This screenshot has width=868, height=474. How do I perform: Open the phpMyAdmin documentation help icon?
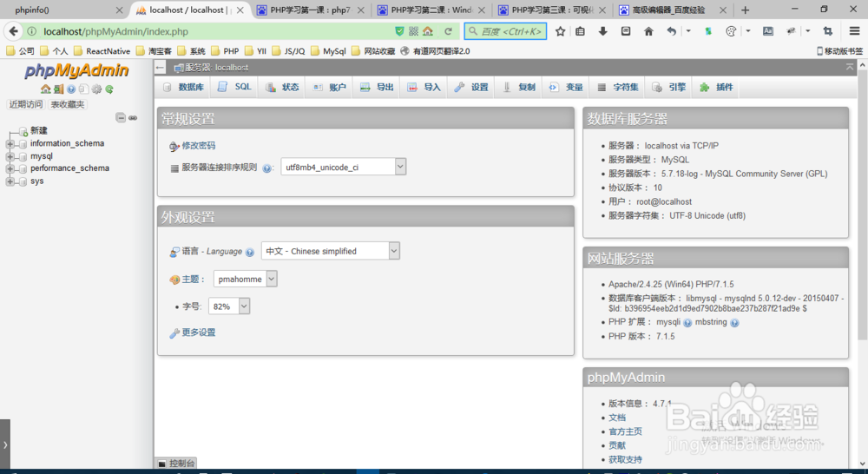[71, 89]
